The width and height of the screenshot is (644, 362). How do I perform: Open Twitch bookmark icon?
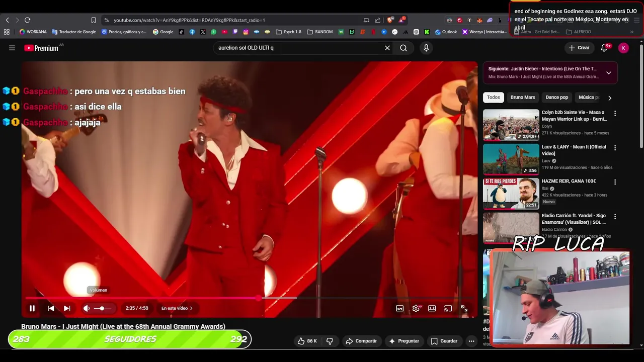(x=235, y=32)
